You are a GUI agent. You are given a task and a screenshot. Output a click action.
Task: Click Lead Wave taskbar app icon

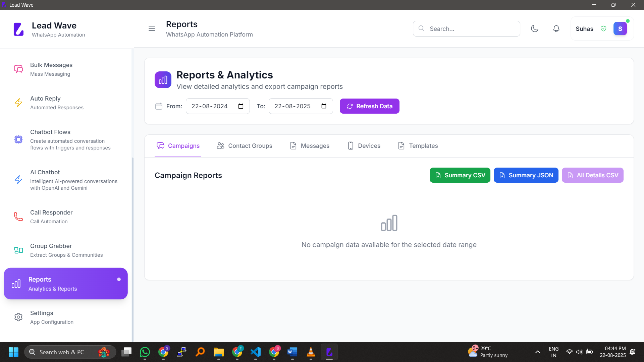(329, 352)
